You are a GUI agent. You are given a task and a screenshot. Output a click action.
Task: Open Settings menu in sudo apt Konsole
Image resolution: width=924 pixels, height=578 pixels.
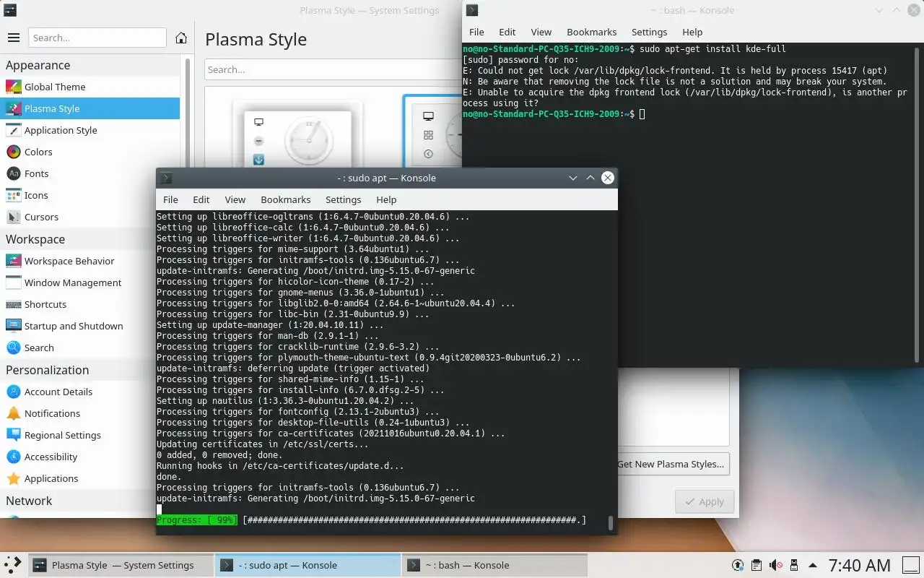click(x=344, y=199)
